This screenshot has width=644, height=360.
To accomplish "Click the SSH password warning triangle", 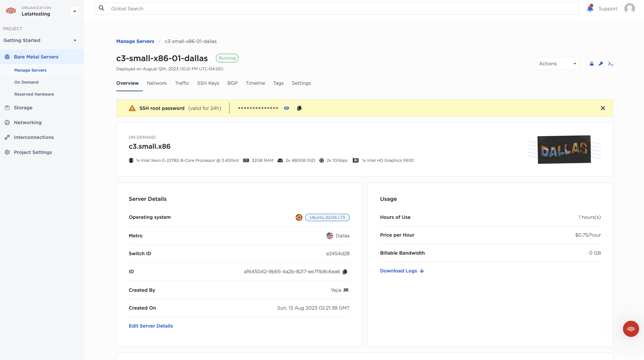I will click(x=132, y=108).
